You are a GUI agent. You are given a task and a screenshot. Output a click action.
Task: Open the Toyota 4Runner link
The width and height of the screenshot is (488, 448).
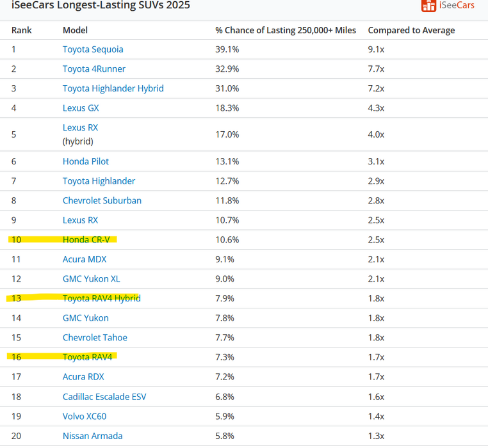coord(94,69)
